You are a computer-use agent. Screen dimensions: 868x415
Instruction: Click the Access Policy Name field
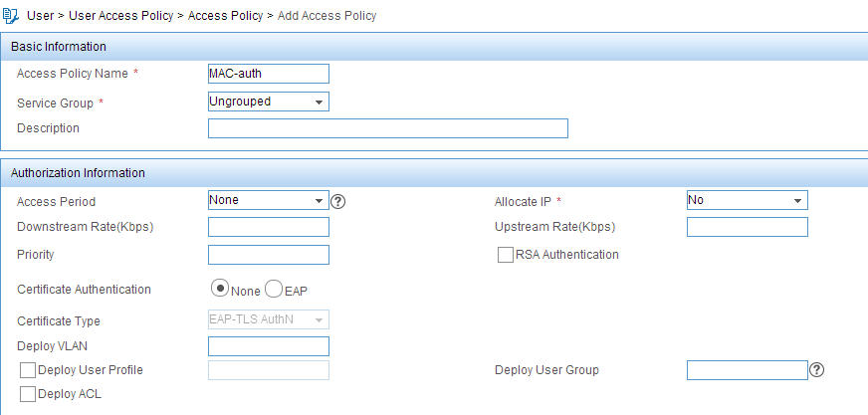269,74
